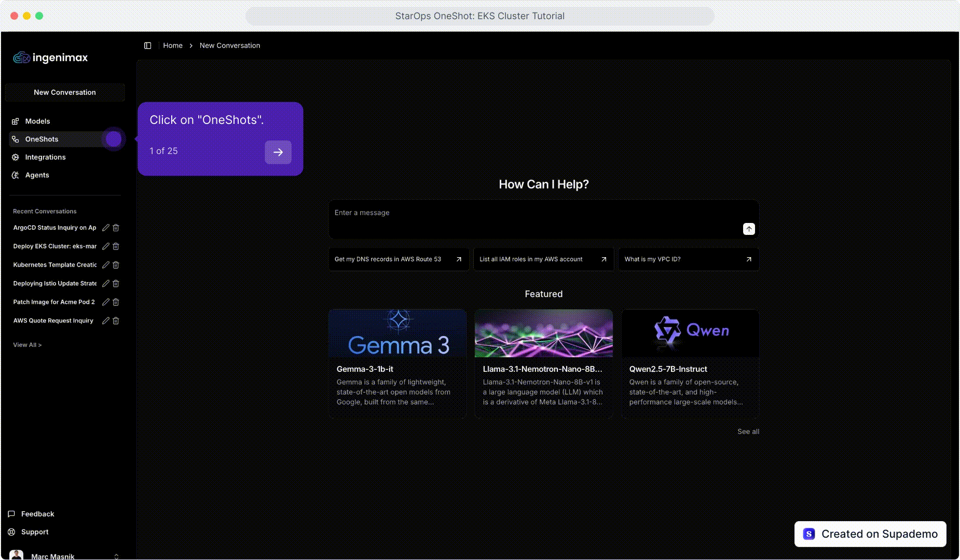
Task: Click the send message arrow icon
Action: [x=748, y=229]
